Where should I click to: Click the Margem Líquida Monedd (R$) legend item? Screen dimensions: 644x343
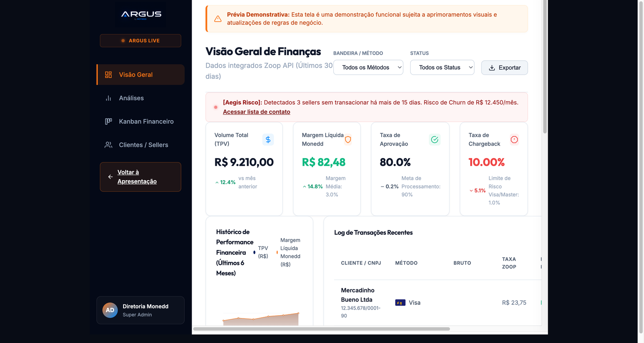[x=289, y=252]
